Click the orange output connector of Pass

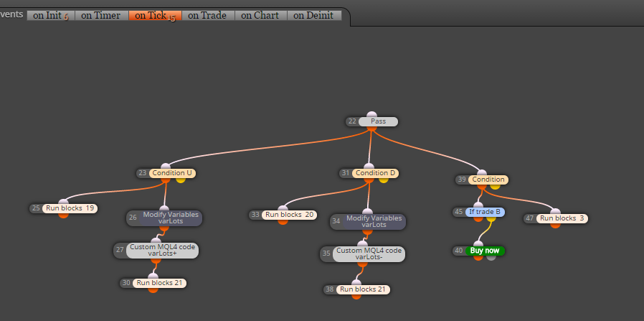tap(371, 128)
